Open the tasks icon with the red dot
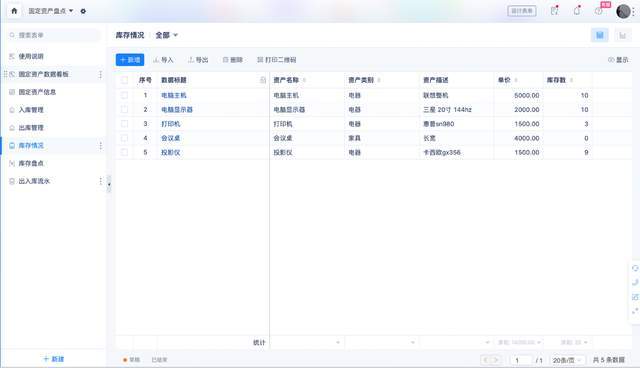This screenshot has width=640, height=368. tap(554, 11)
